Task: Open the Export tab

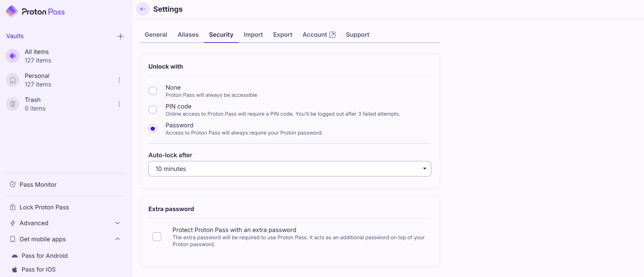Action: point(282,35)
